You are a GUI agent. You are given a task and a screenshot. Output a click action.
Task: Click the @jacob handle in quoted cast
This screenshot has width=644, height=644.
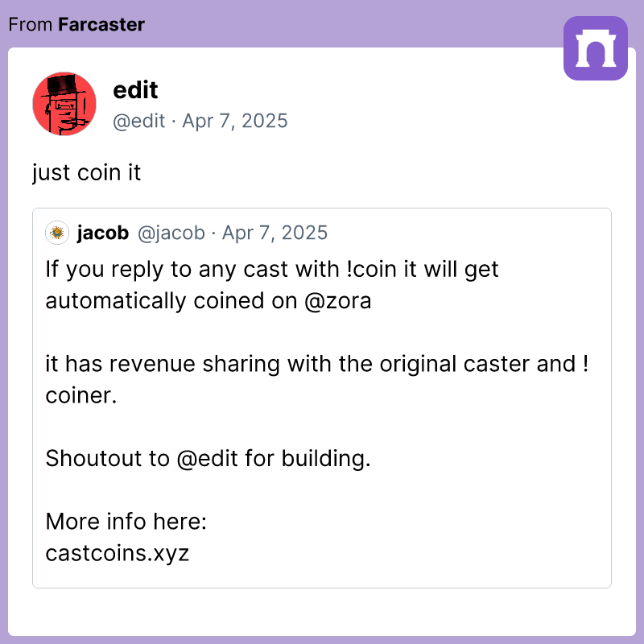171,233
